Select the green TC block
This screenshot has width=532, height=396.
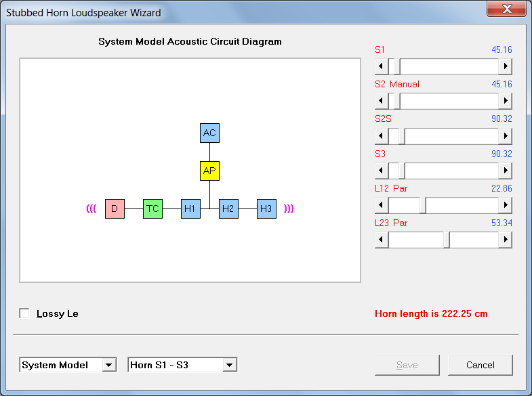[x=152, y=209]
